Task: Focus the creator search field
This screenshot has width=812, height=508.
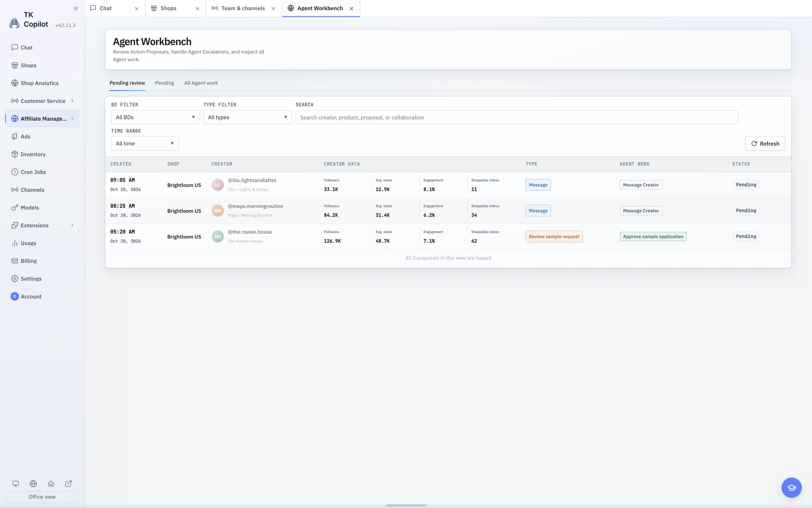Action: (x=517, y=117)
